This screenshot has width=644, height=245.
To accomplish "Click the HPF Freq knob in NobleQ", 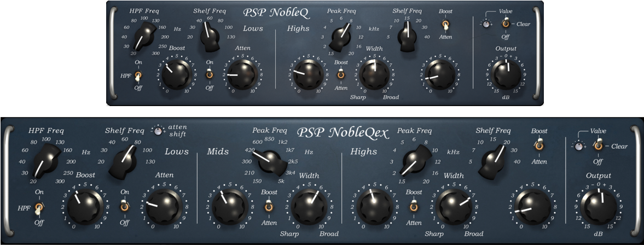I will coord(143,37).
